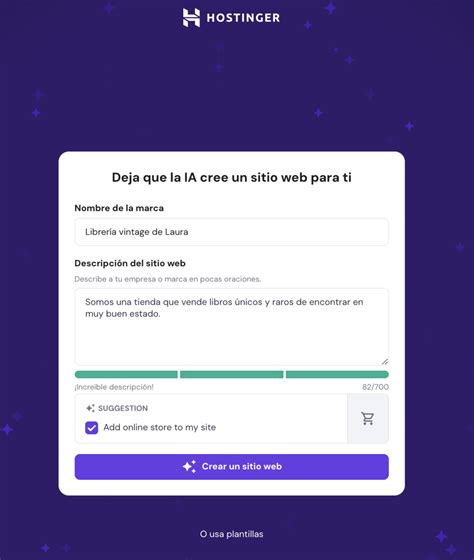Click the middle green strength bar segment
Viewport: 474px width, 560px height.
(x=231, y=374)
